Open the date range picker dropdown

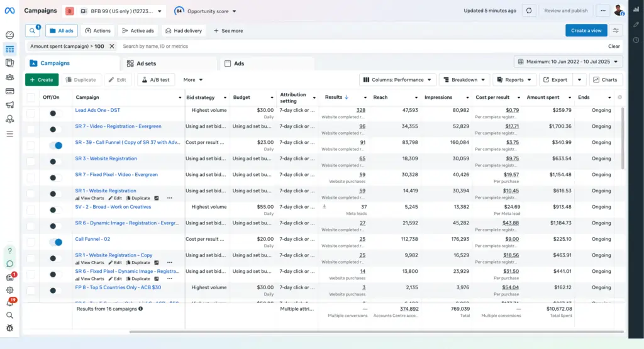pos(568,62)
